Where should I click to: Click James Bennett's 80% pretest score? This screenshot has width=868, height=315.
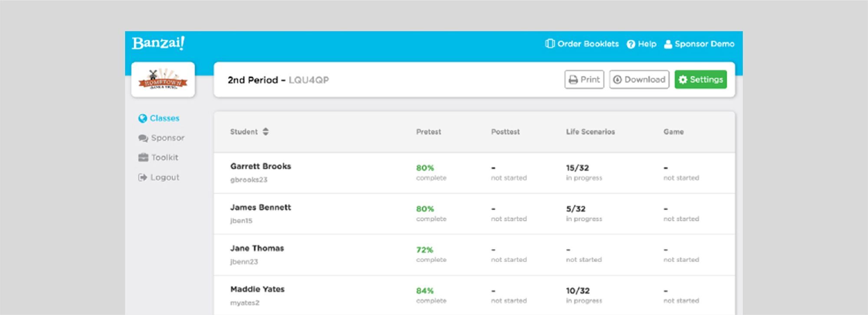point(425,209)
